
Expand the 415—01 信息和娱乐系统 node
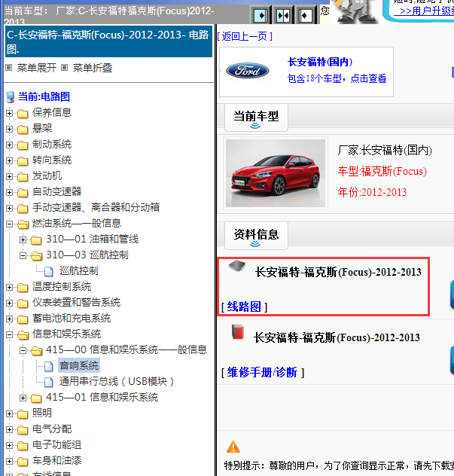(23, 398)
